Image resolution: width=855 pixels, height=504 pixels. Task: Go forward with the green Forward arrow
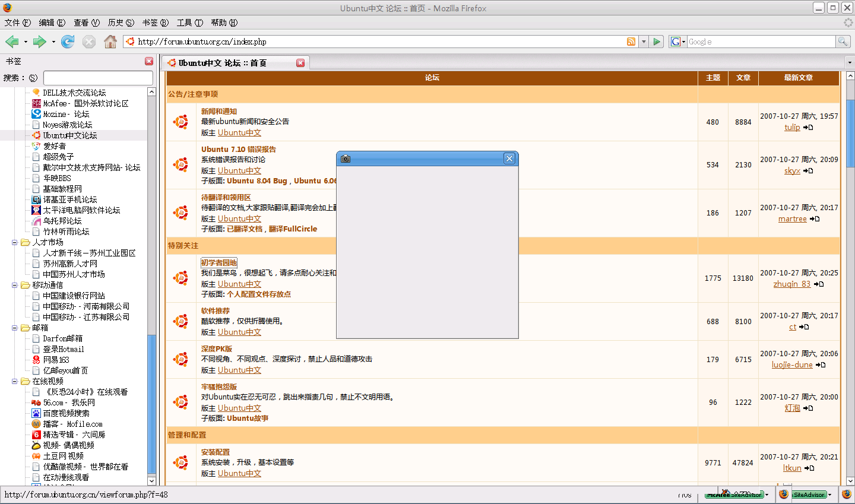point(40,42)
